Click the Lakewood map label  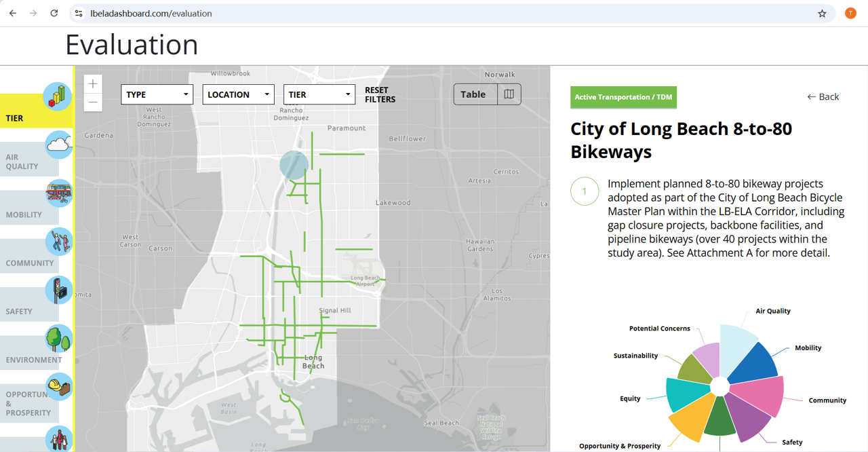(393, 203)
